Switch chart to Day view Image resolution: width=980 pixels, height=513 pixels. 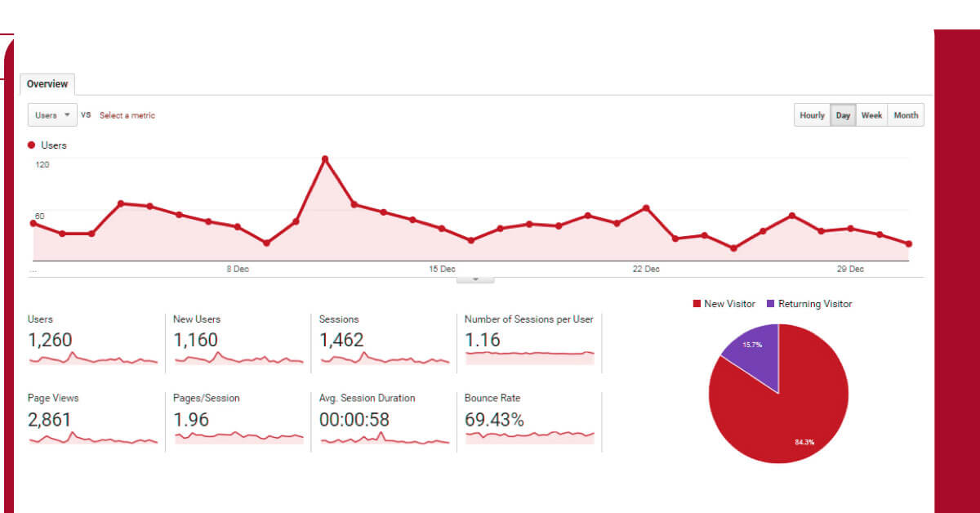pos(843,115)
